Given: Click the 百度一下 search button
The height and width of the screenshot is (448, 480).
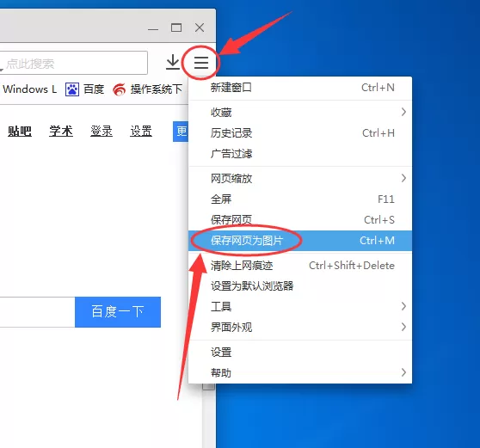Looking at the screenshot, I should point(118,312).
